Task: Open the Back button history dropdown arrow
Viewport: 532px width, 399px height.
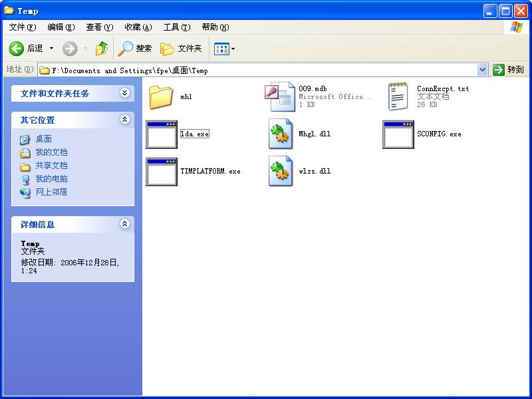Action: pyautogui.click(x=52, y=49)
